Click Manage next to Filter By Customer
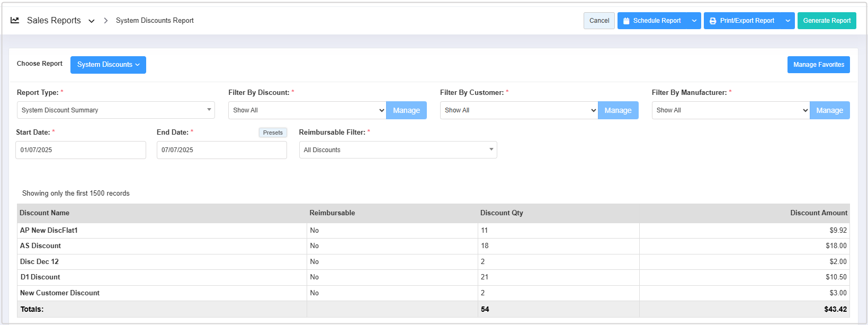The width and height of the screenshot is (868, 325). 618,110
